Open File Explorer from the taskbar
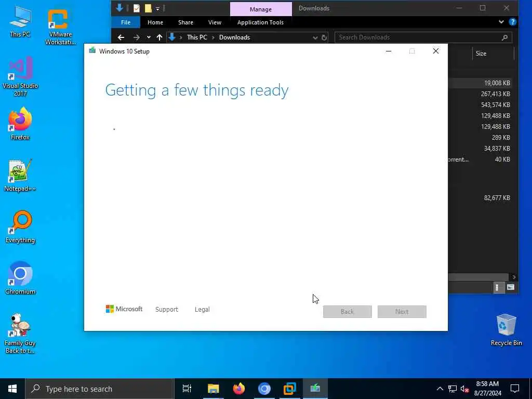 213,389
